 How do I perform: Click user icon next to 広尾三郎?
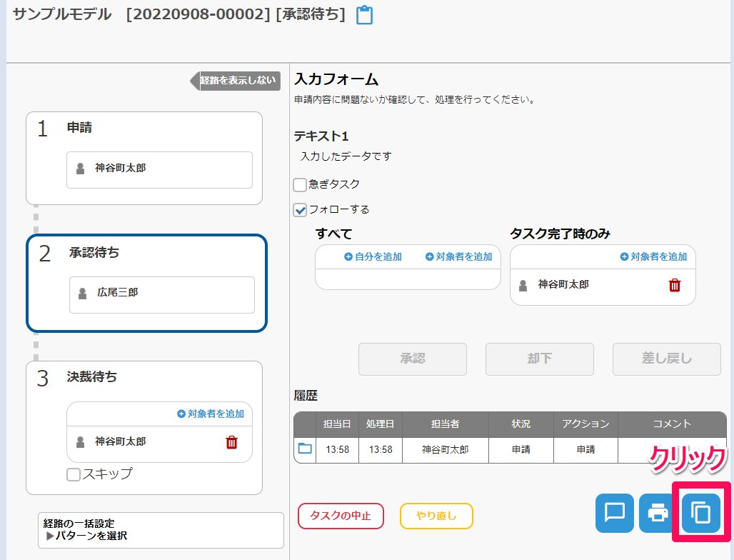point(83,293)
